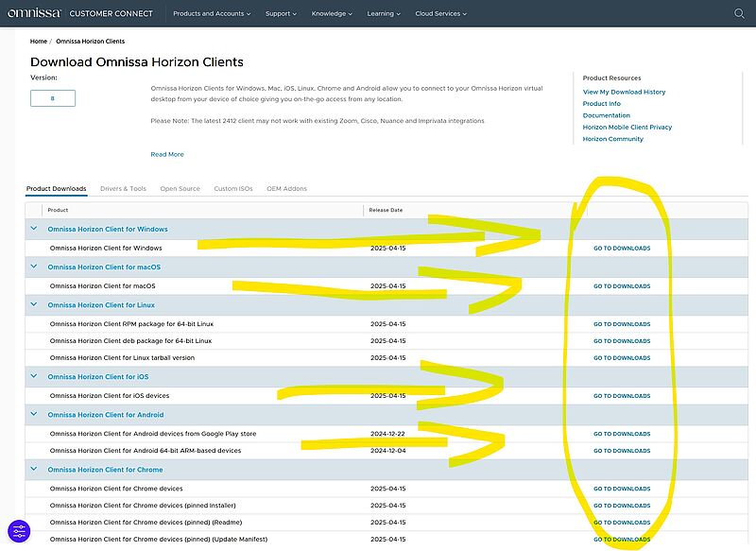The image size is (756, 551).
Task: Go to downloads for Android Google Play
Action: (622, 435)
